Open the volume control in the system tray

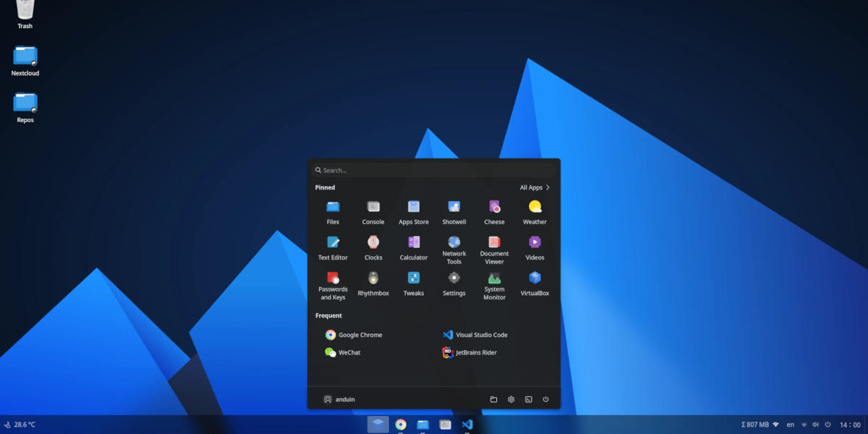click(x=817, y=425)
